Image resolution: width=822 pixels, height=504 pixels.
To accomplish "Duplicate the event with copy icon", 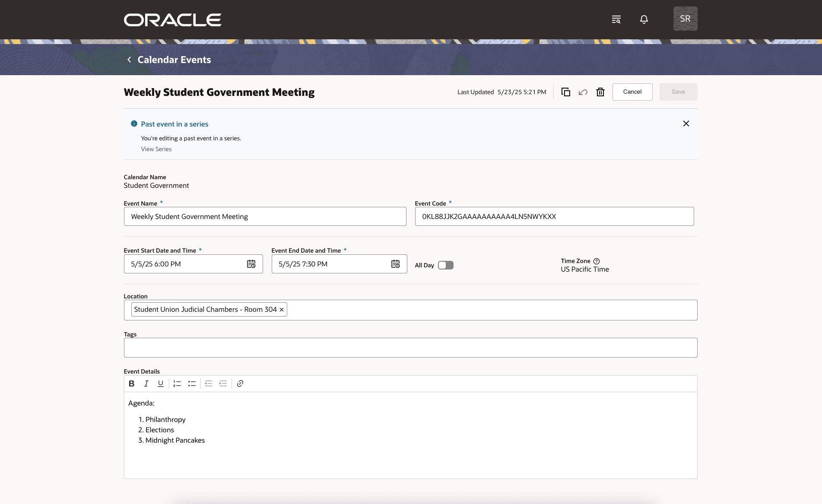I will 566,92.
